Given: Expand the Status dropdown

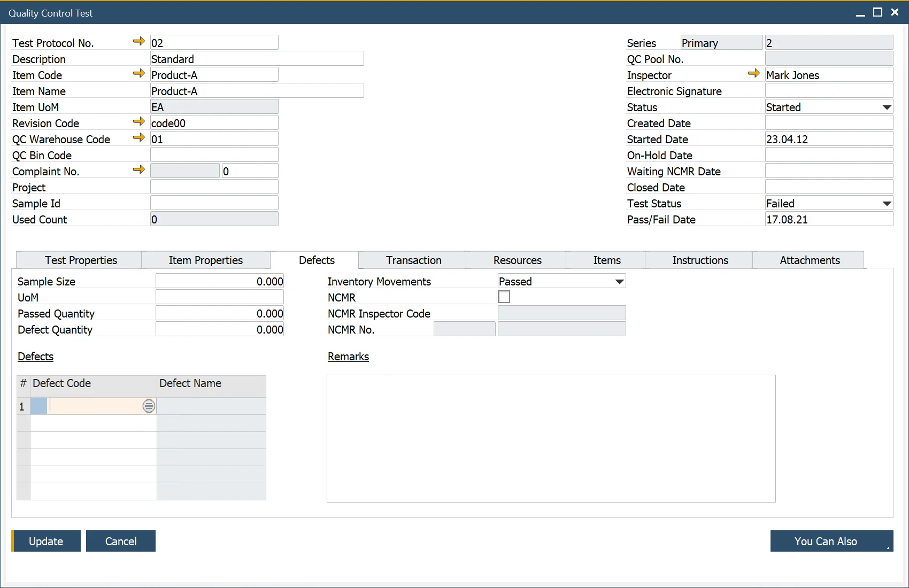Looking at the screenshot, I should pos(887,107).
